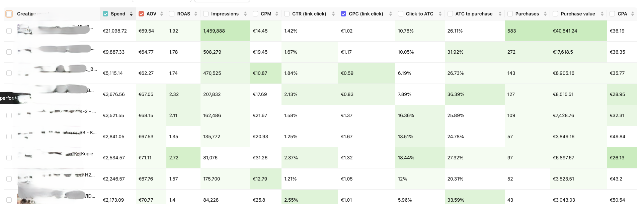644x204 pixels.
Task: Click the AOV column sort arrows
Action: (x=162, y=14)
